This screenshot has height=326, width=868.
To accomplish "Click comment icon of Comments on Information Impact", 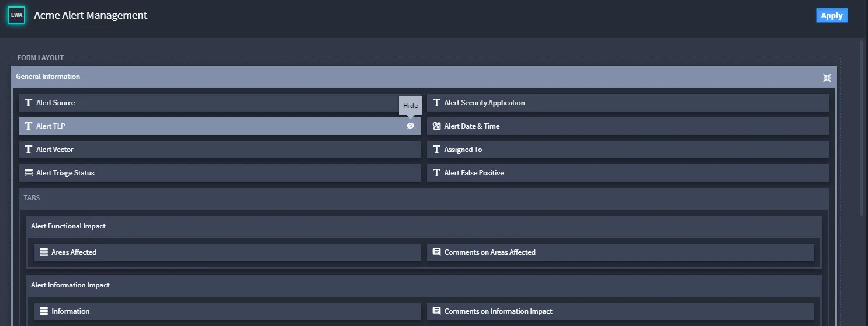I will 436,311.
